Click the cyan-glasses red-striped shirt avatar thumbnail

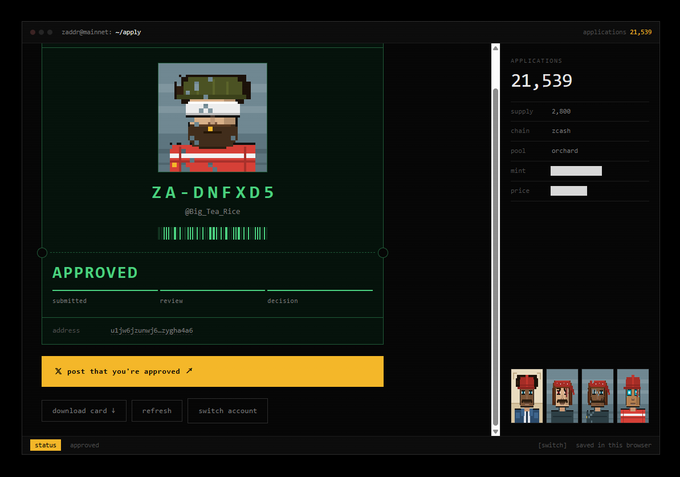633,396
